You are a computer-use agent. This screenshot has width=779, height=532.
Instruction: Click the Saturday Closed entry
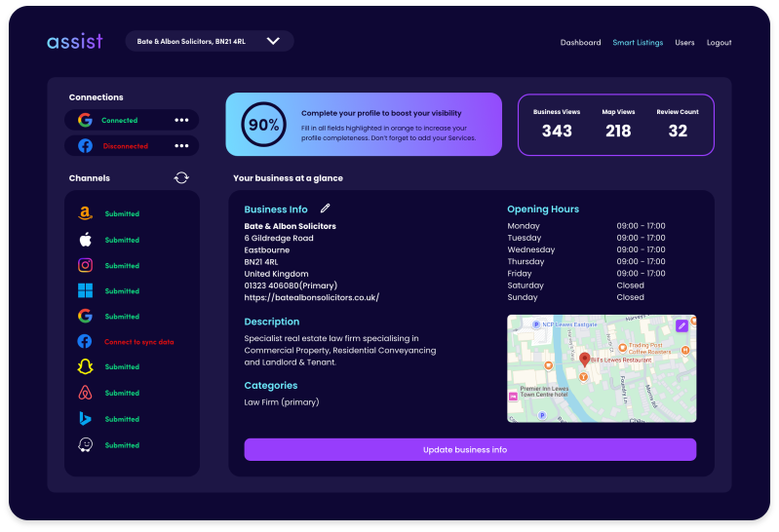click(x=631, y=285)
